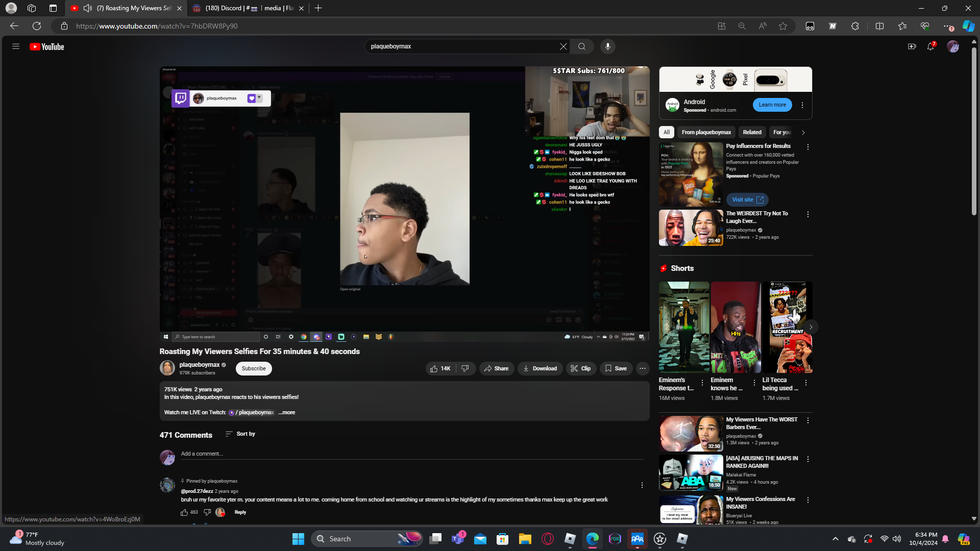Clear the plaqueboymax search text

coord(563,46)
